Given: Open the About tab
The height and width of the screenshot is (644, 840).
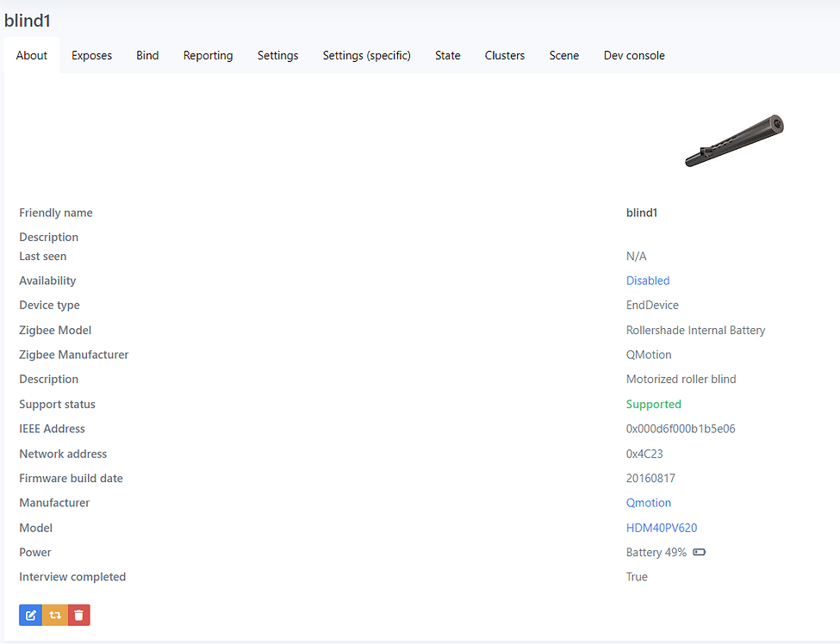Looking at the screenshot, I should click(x=32, y=55).
